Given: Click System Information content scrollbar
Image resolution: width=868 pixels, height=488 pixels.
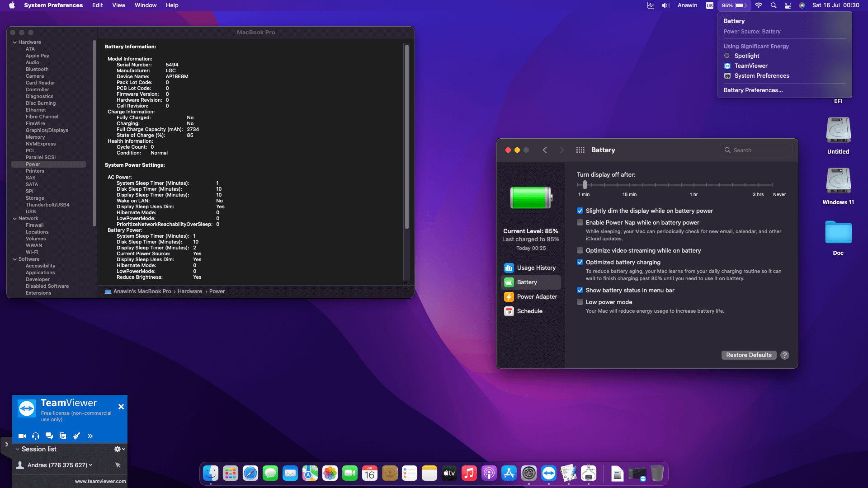Looking at the screenshot, I should 406,136.
